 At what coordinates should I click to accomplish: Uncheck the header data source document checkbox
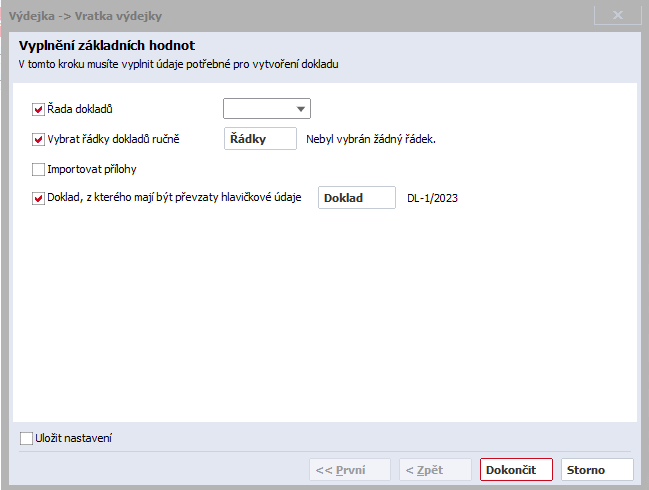click(38, 198)
